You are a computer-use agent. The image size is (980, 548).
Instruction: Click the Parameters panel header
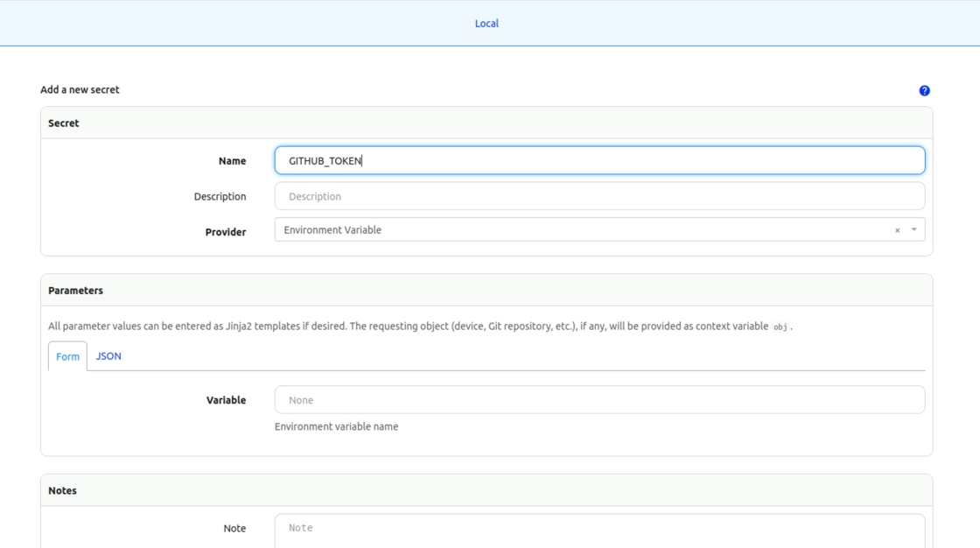pyautogui.click(x=75, y=291)
